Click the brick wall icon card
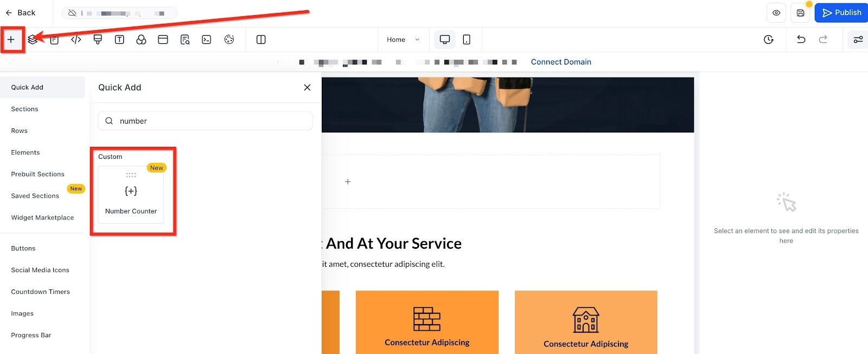This screenshot has height=354, width=868. pyautogui.click(x=427, y=322)
